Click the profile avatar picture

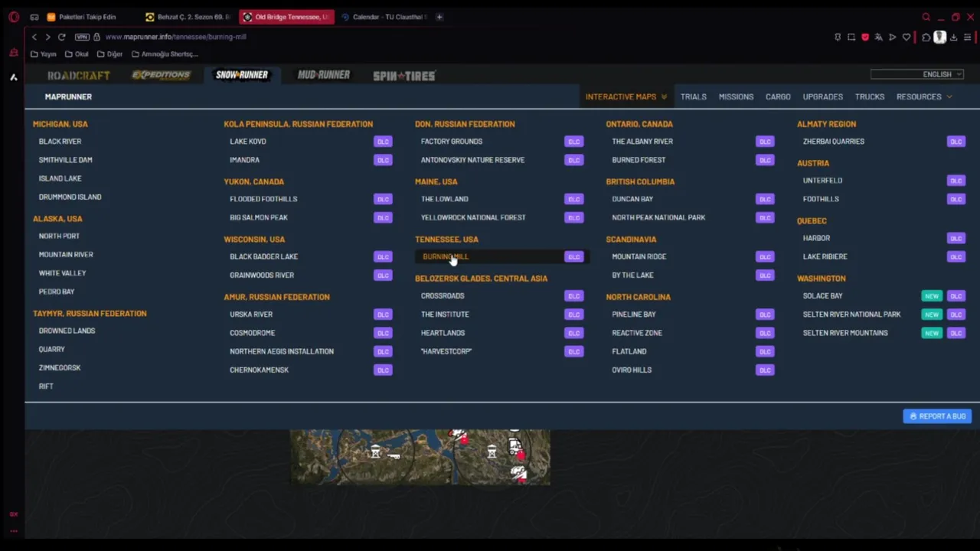939,37
